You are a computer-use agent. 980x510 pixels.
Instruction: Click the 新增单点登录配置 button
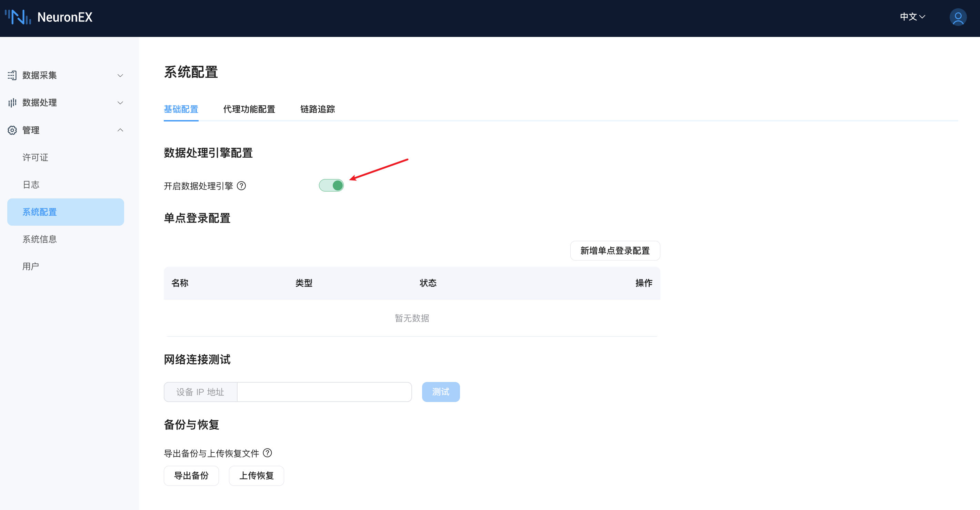(615, 251)
